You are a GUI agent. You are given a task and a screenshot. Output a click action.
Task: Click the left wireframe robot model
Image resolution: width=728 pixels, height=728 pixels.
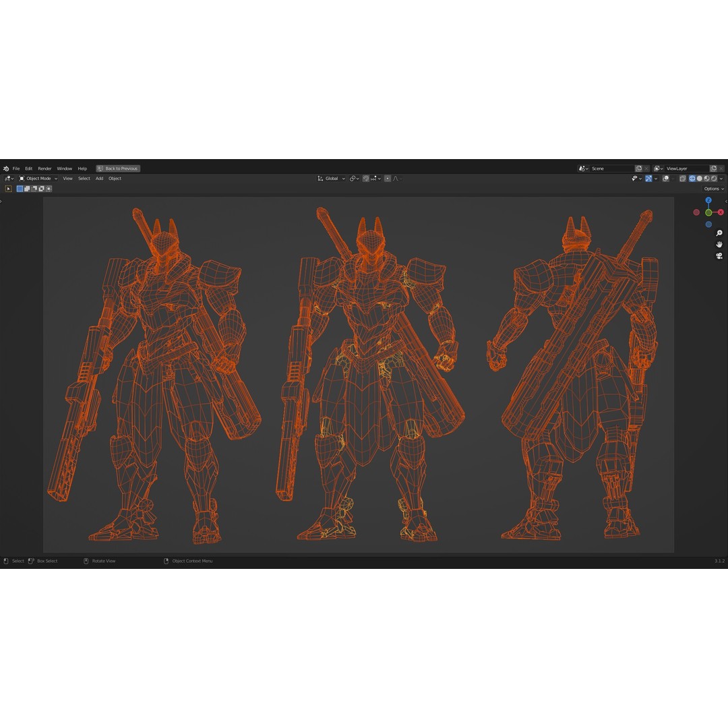153,376
